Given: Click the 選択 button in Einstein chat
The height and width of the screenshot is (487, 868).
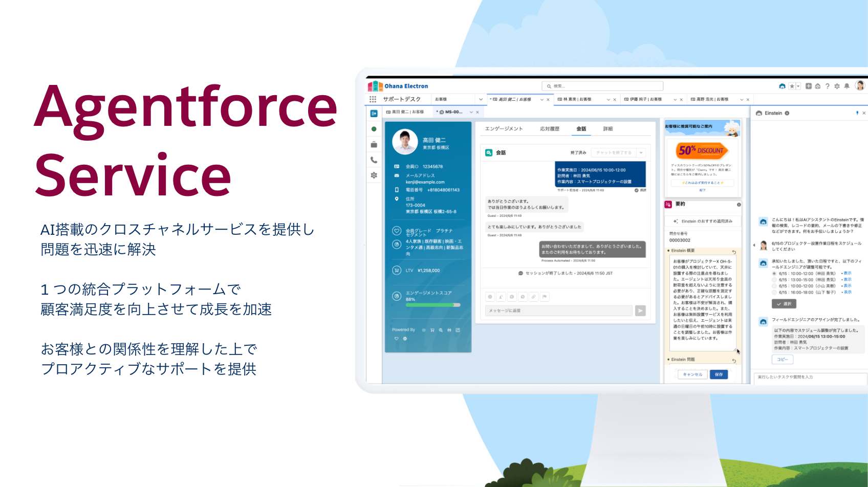Looking at the screenshot, I should [784, 304].
